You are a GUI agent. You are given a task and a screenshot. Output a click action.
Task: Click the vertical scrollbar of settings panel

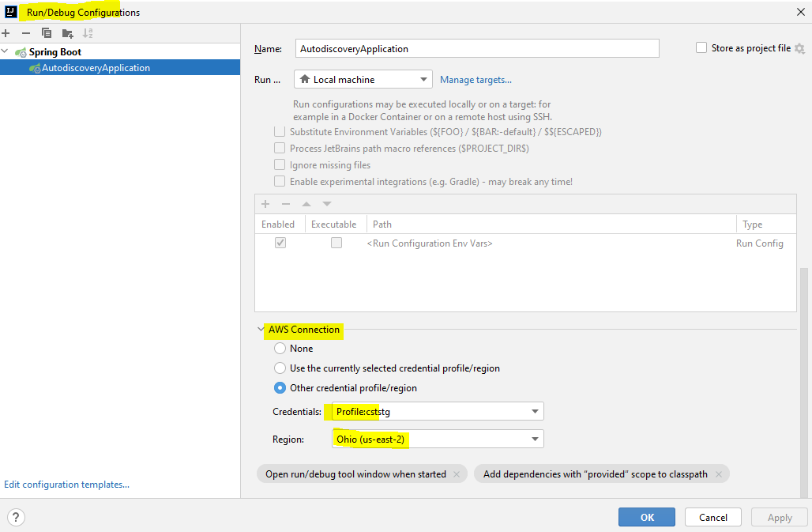pos(804,383)
